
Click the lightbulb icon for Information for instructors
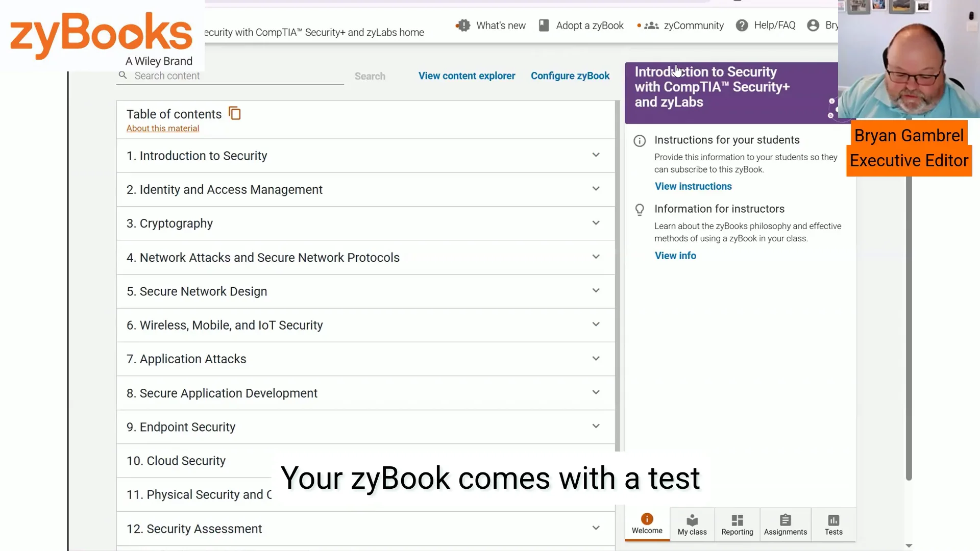point(640,209)
